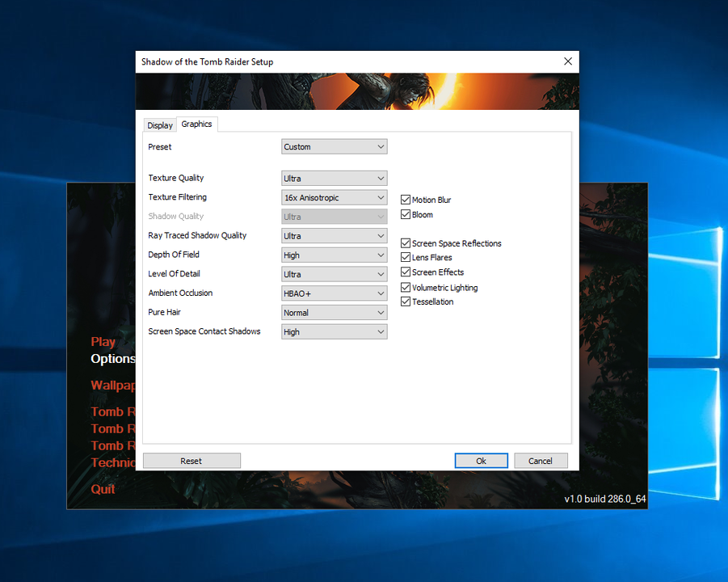Open Screen Space Contact Shadows dropdown
Image resolution: width=728 pixels, height=582 pixels.
click(x=335, y=331)
